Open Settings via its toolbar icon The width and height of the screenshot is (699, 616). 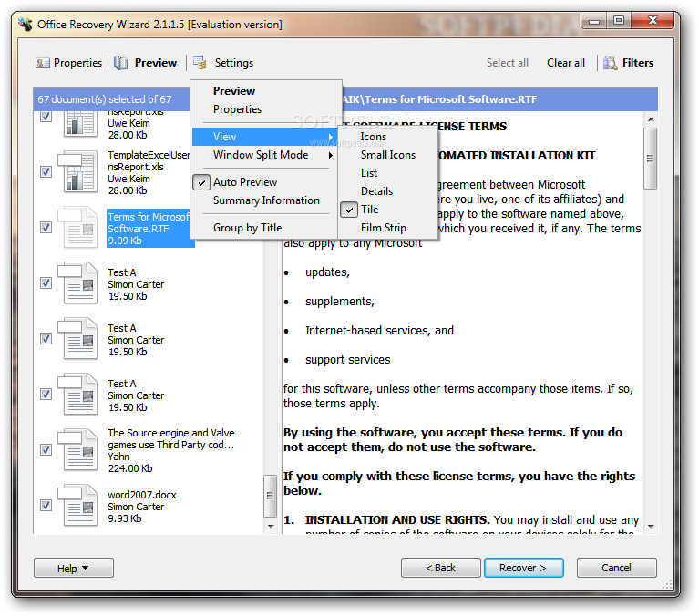[200, 62]
